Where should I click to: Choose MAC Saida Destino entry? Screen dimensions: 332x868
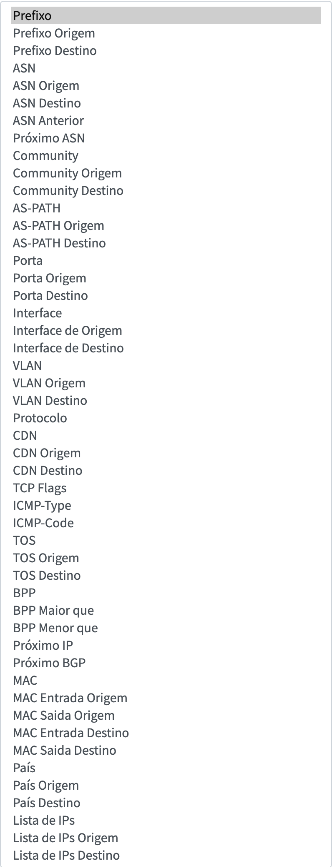click(166, 750)
